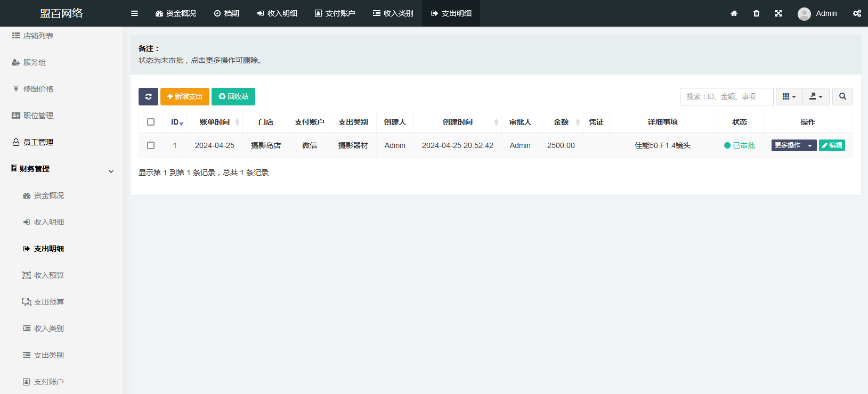The image size is (868, 394).
Task: Click the 新增支出 button
Action: pos(184,96)
